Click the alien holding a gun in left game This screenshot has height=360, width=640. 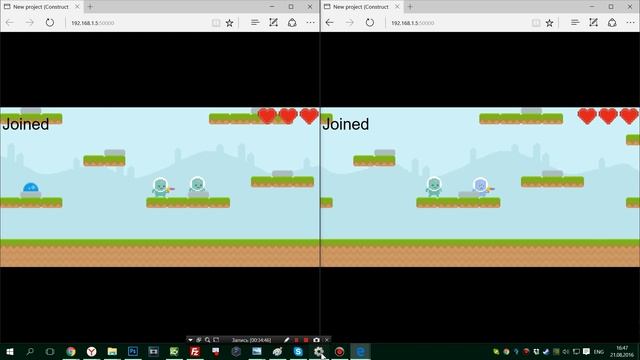tap(162, 188)
